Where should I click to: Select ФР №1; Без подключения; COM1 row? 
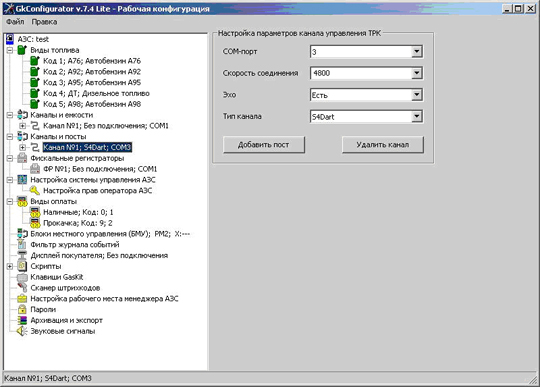(x=100, y=169)
